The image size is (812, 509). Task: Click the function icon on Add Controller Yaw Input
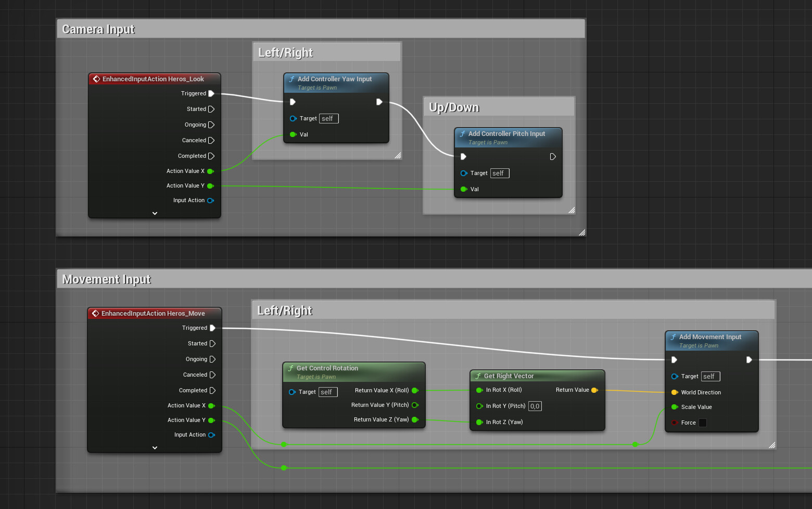pyautogui.click(x=292, y=79)
